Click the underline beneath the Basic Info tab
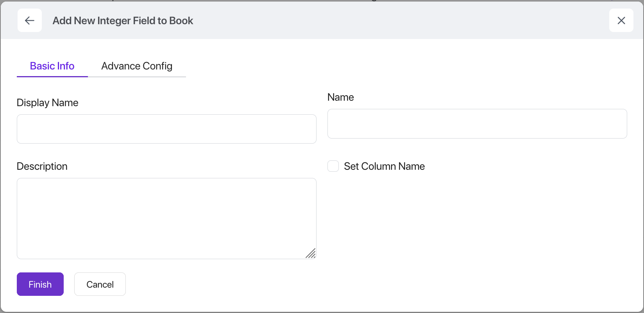644x313 pixels. pos(52,76)
